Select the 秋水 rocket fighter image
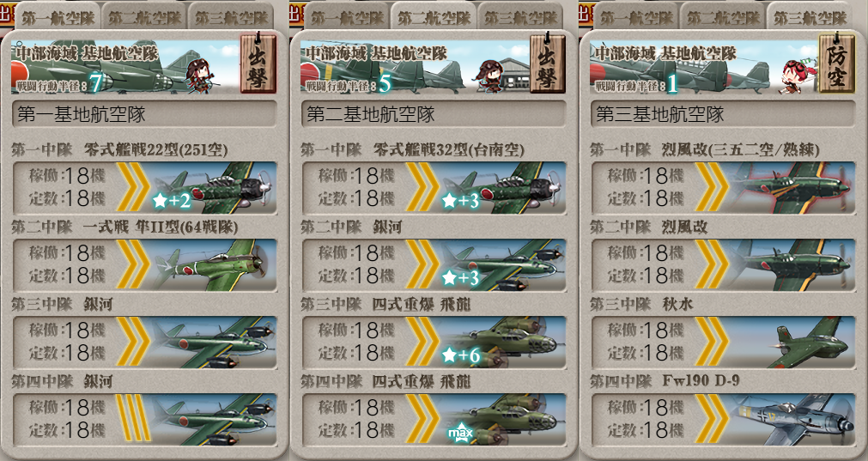Image resolution: width=868 pixels, height=461 pixels. coord(792,343)
